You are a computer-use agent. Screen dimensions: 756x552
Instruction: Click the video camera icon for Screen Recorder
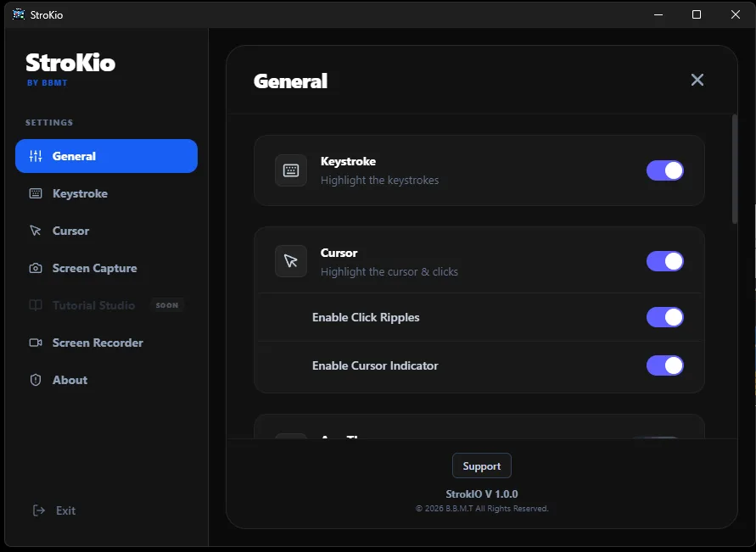[36, 343]
